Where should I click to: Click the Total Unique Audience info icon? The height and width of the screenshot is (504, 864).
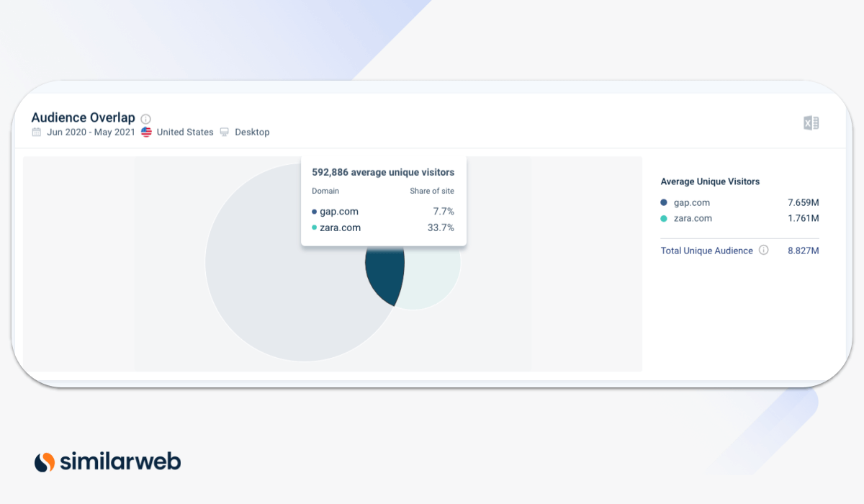point(764,251)
